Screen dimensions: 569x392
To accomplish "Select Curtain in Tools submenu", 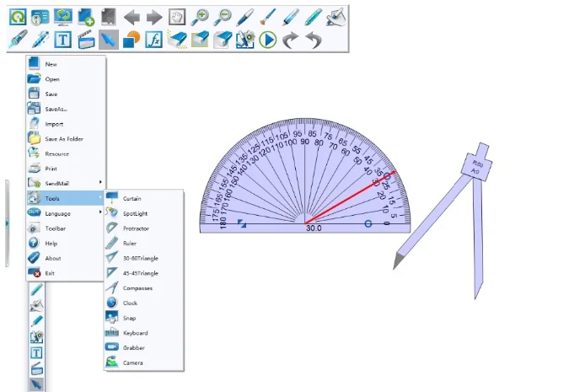I will point(143,198).
